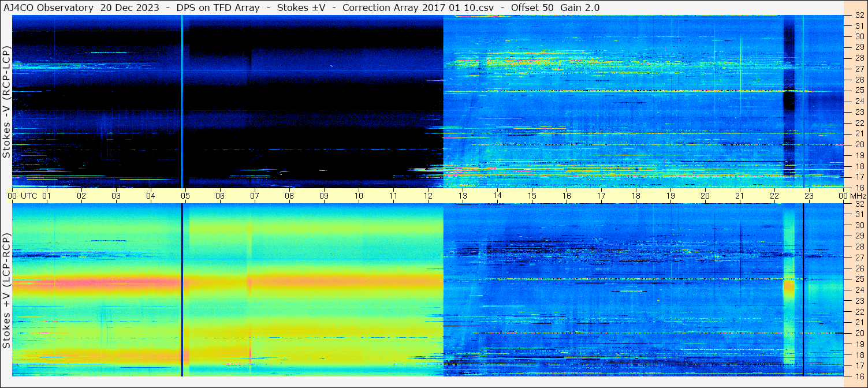Viewport: 868px width, 388px height.
Task: Select the 04 hour tick label
Action: [x=151, y=196]
